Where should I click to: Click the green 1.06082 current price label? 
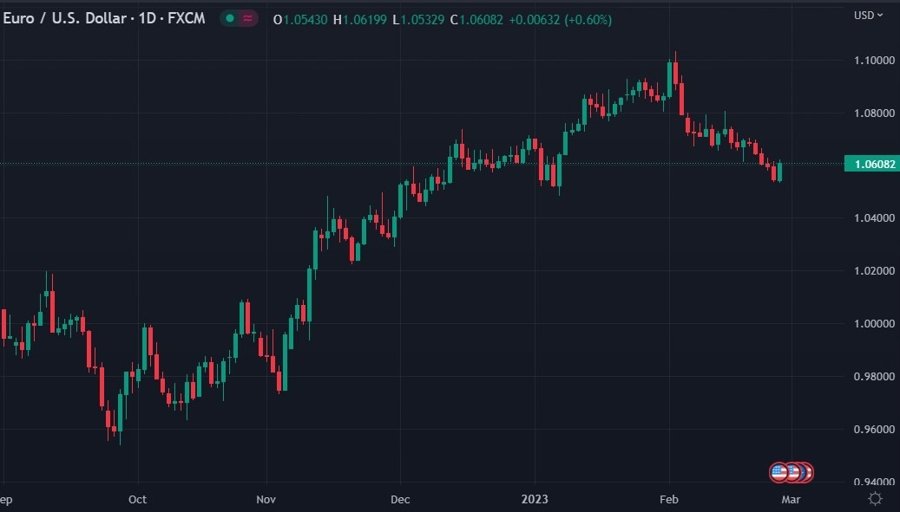click(869, 163)
